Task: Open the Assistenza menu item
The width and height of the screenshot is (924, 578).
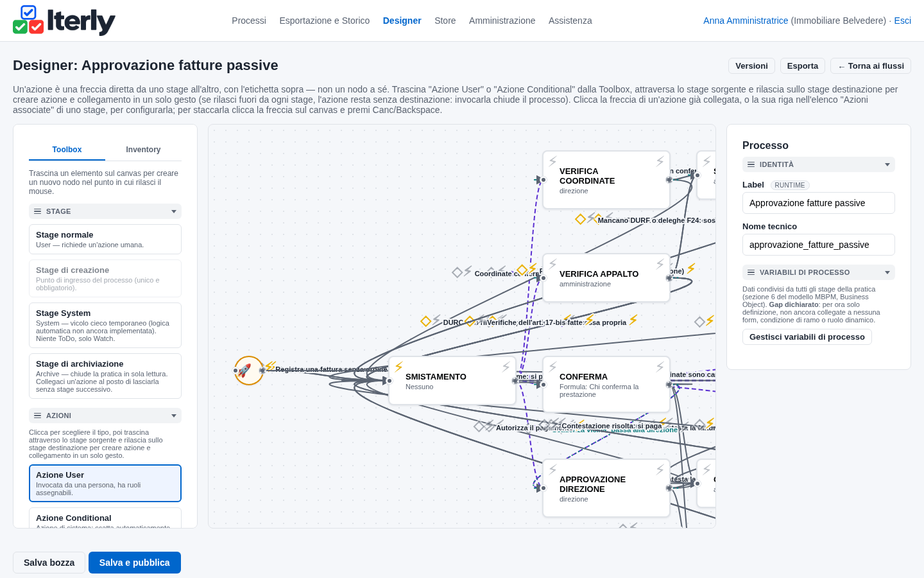Action: coord(570,21)
